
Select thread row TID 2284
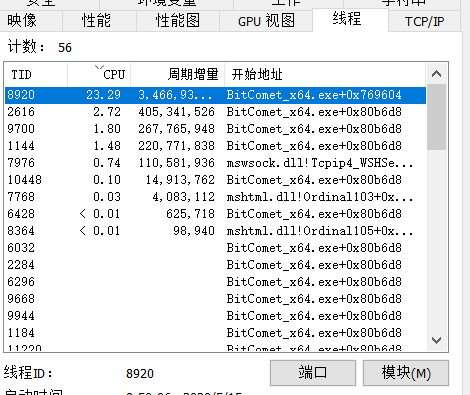[x=215, y=265]
